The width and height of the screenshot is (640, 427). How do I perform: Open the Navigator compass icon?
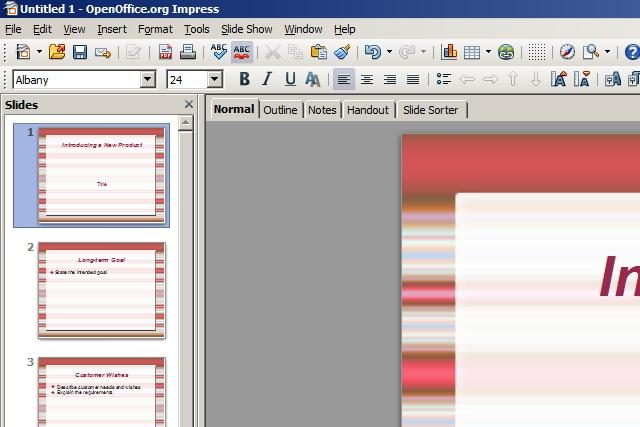point(567,52)
